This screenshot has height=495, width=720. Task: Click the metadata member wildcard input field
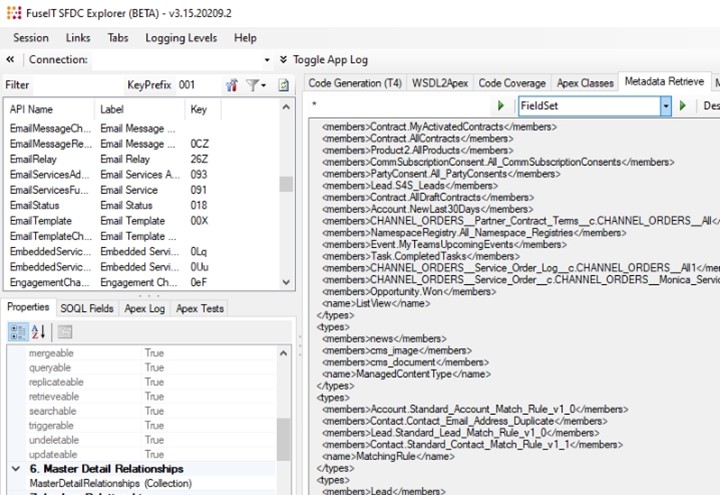401,105
